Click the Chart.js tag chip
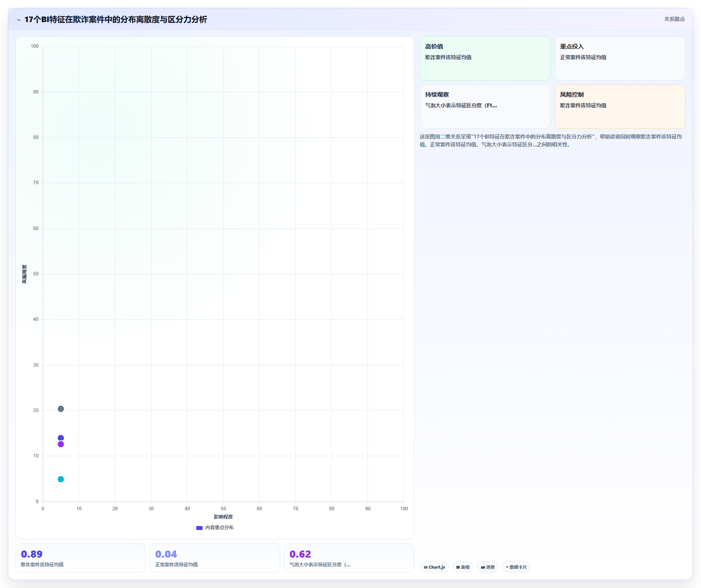Screen dimensions: 701x588 coord(434,567)
